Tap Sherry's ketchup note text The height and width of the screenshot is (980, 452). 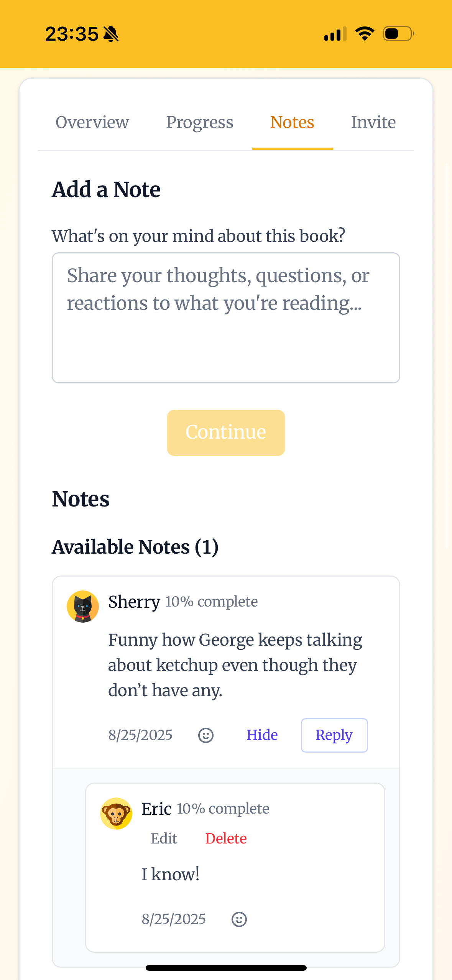[x=235, y=665]
